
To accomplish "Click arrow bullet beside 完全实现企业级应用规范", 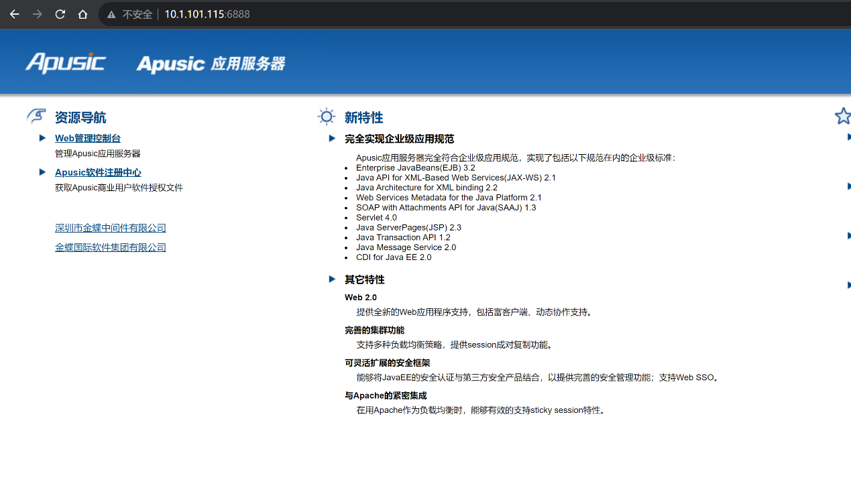I will coord(332,139).
